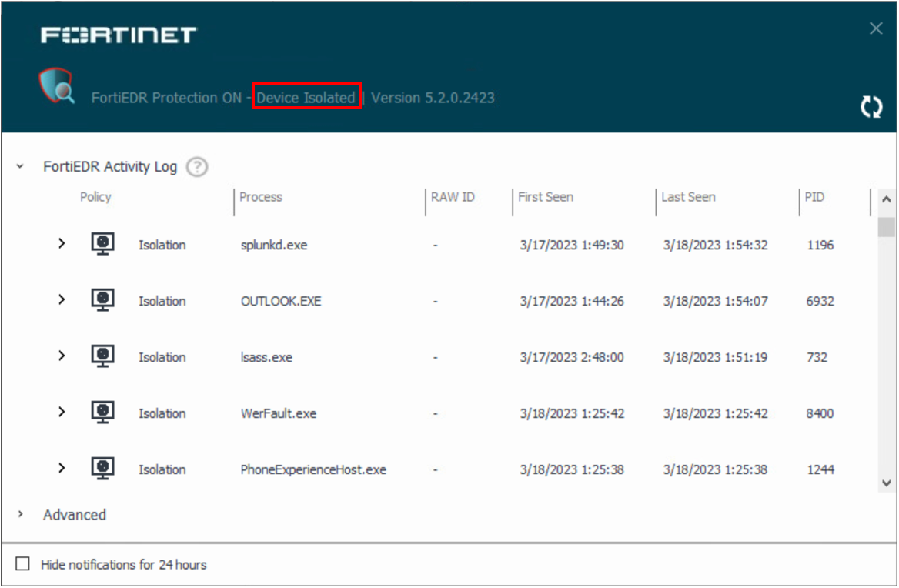
Task: Click the scrollbar down arrow
Action: coord(887,483)
